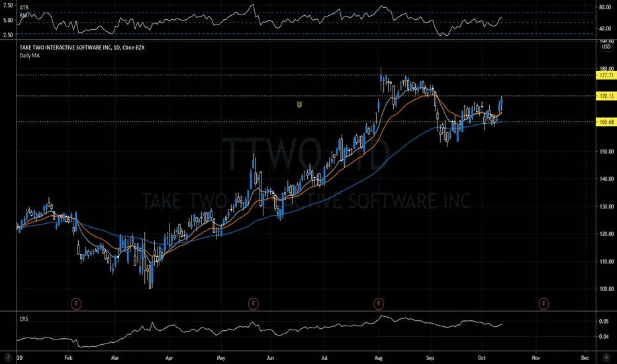
Task: Click the 100.00 price axis value
Action: pos(606,289)
